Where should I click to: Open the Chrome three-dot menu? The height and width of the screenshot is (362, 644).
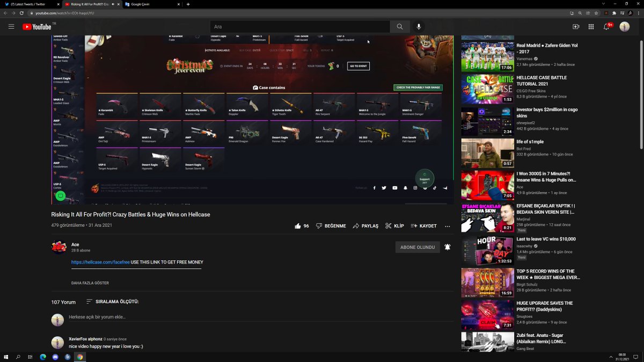point(639,13)
